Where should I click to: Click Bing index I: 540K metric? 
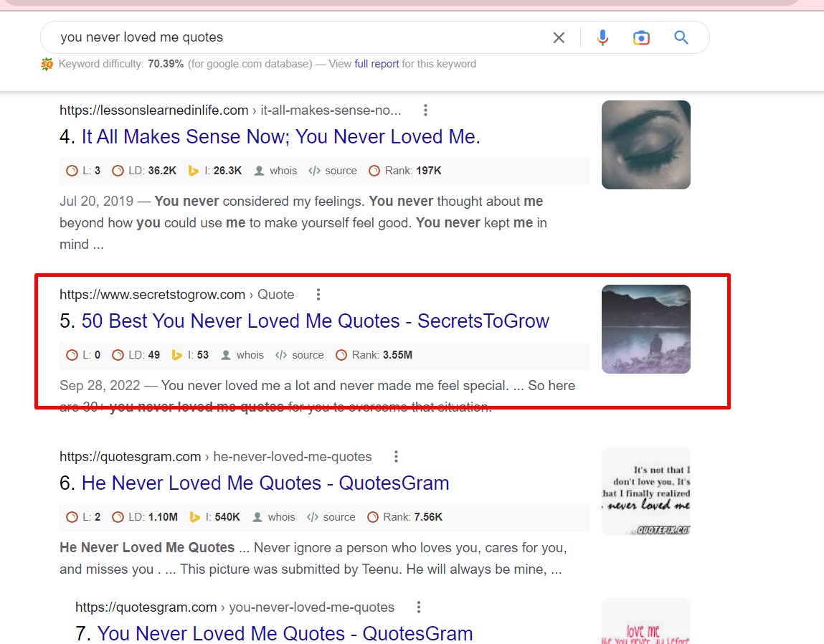[x=214, y=517]
